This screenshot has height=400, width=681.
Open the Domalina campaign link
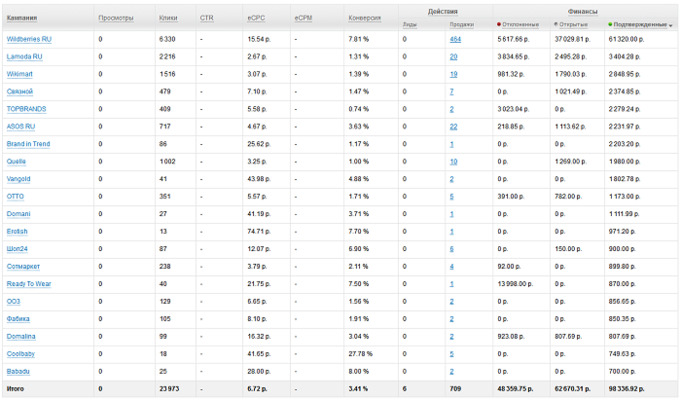[21, 336]
